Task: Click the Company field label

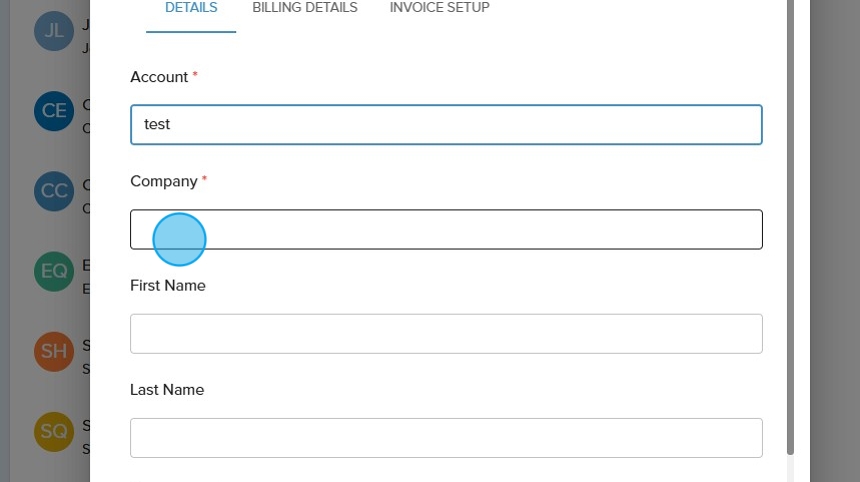Action: (164, 181)
